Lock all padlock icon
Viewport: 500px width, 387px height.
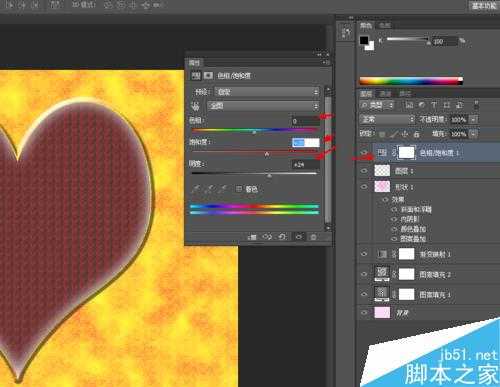[x=416, y=134]
